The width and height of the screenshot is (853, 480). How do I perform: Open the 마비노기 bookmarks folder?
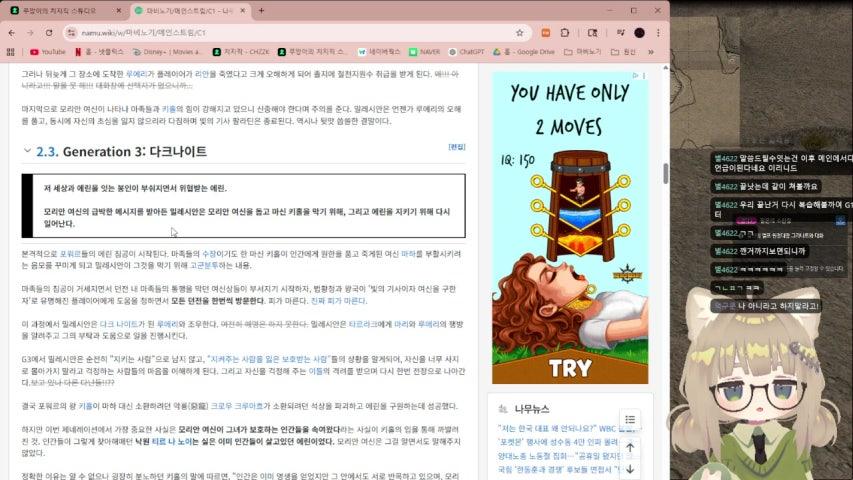583,52
